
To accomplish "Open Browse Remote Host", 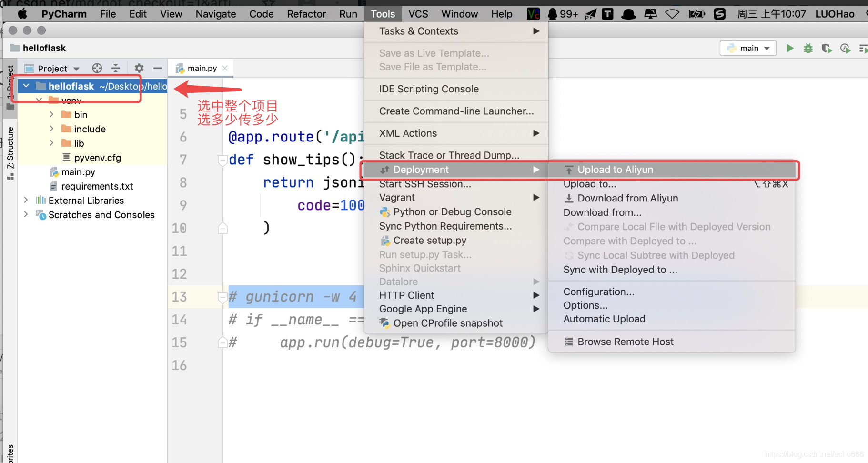I will click(672, 342).
